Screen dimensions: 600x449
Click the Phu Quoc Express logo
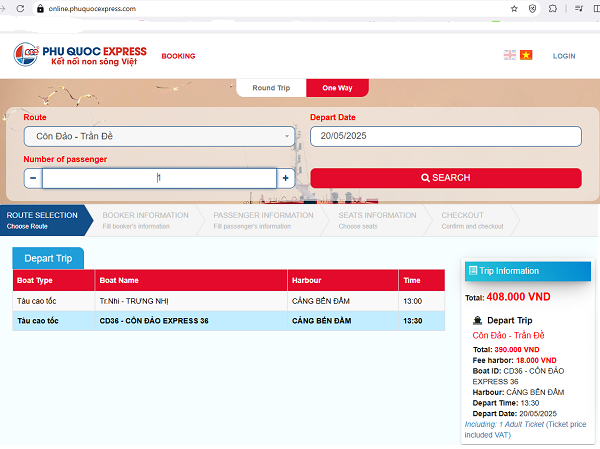coord(80,55)
